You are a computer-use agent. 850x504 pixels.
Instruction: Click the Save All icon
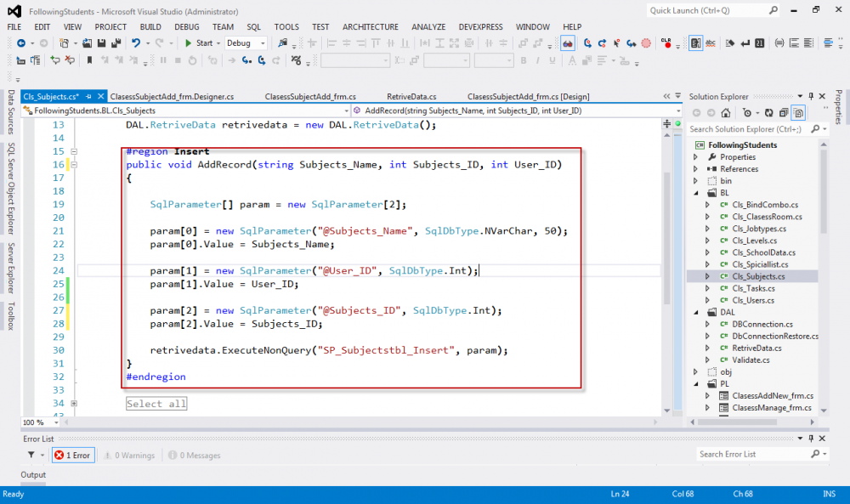[116, 43]
